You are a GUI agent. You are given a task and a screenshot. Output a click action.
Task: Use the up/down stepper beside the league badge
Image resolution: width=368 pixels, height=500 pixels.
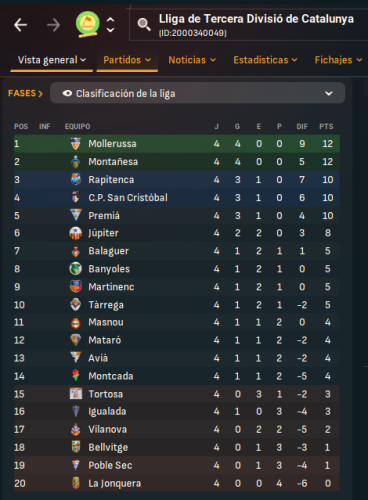pos(110,25)
